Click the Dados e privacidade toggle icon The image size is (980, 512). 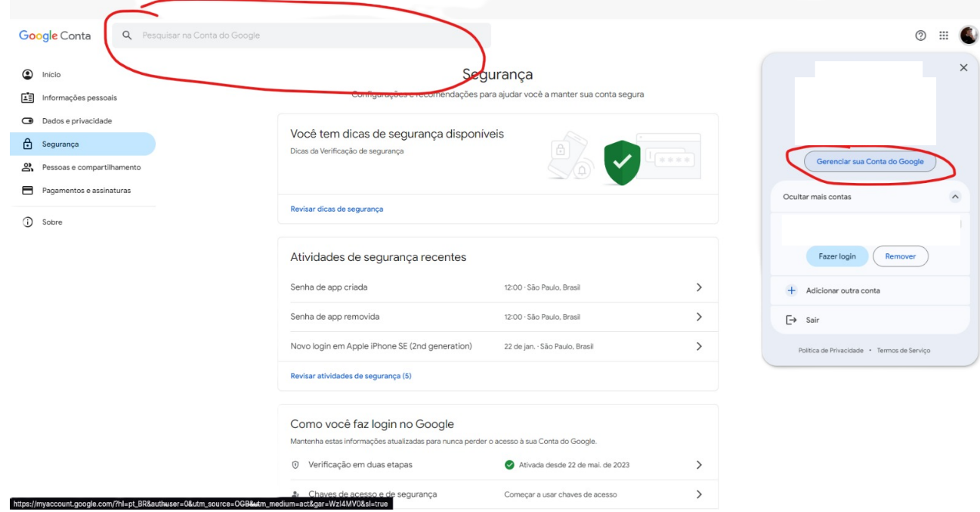[28, 121]
